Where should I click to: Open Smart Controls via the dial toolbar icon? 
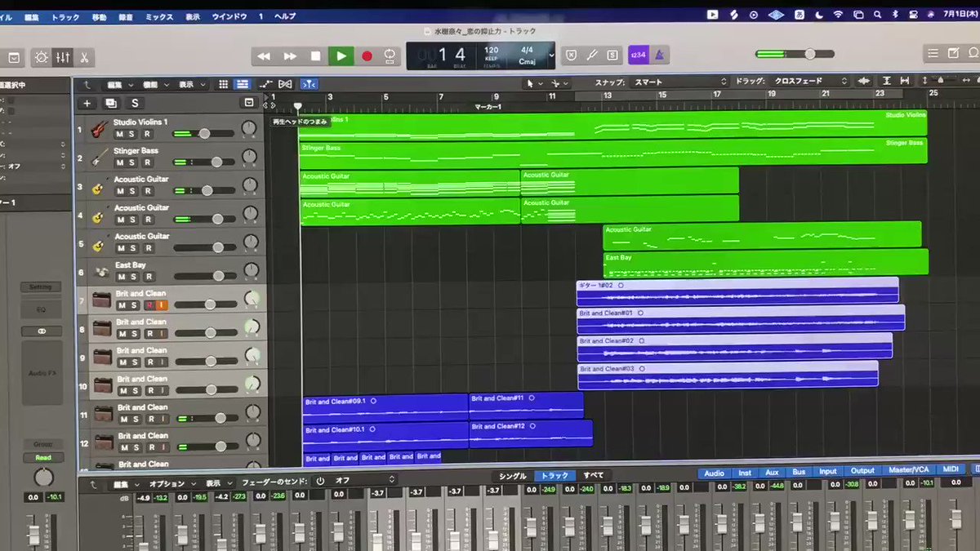coord(42,58)
